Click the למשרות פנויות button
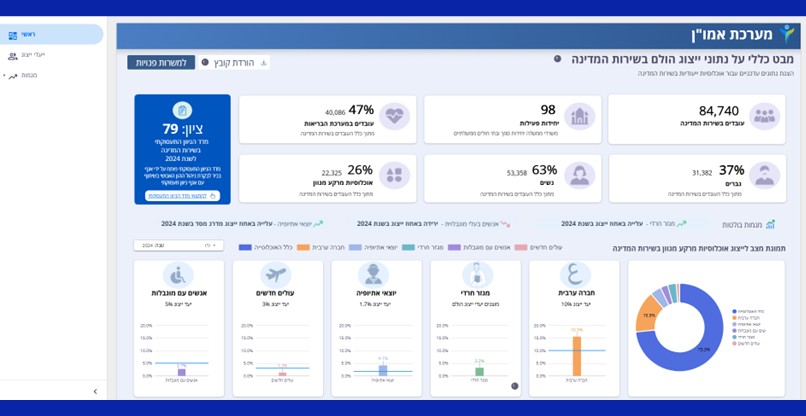The width and height of the screenshot is (806, 416). 161,62
